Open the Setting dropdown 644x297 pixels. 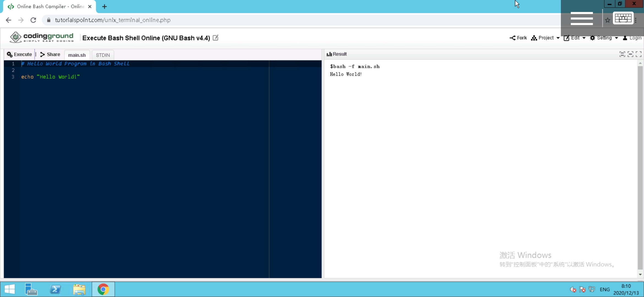point(604,38)
